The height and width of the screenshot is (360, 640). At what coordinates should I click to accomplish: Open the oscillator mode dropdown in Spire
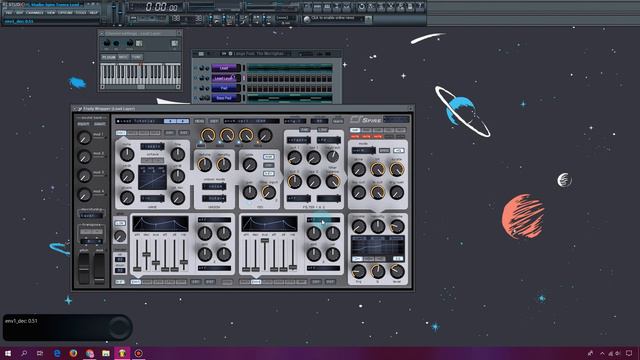point(152,146)
